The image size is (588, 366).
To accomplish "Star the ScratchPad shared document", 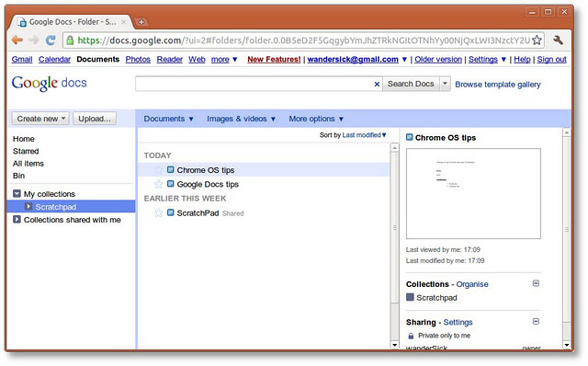I will [x=159, y=212].
